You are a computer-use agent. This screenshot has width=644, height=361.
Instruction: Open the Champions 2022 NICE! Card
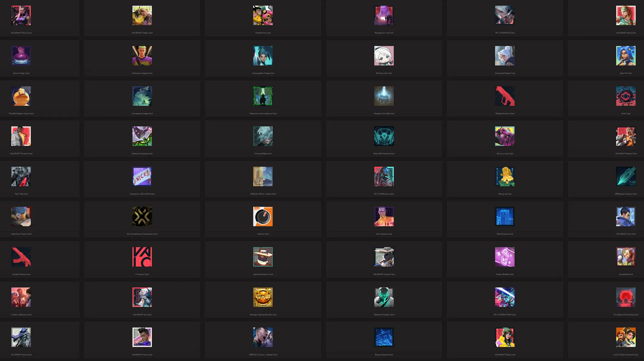(142, 176)
